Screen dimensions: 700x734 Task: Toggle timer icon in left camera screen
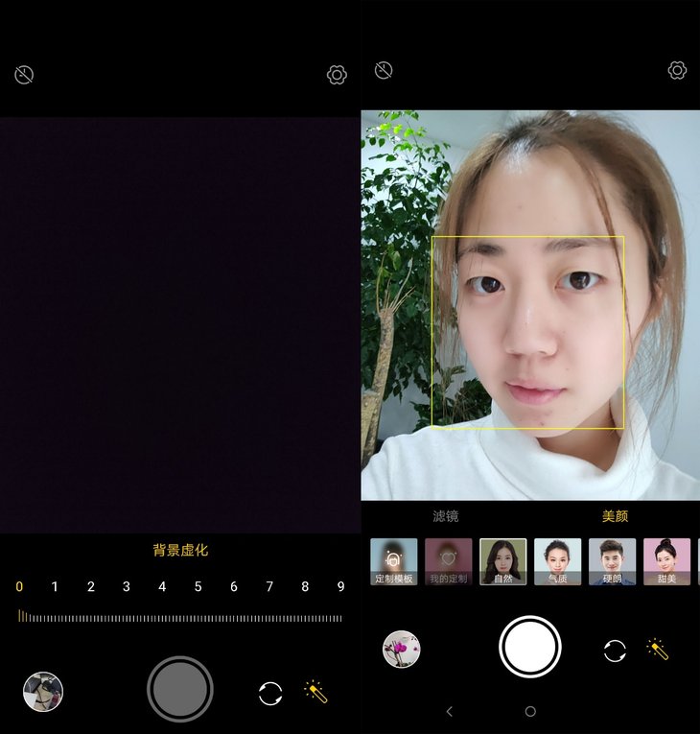(24, 75)
